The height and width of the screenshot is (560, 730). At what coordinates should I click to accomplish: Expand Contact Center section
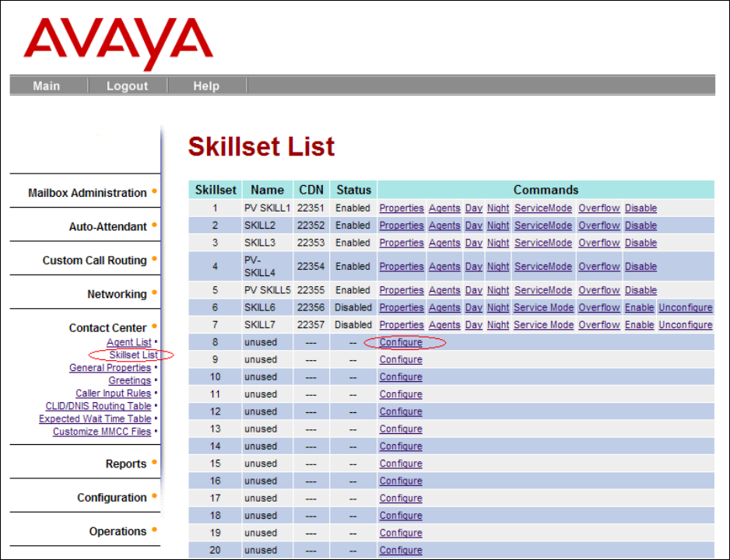pyautogui.click(x=107, y=328)
